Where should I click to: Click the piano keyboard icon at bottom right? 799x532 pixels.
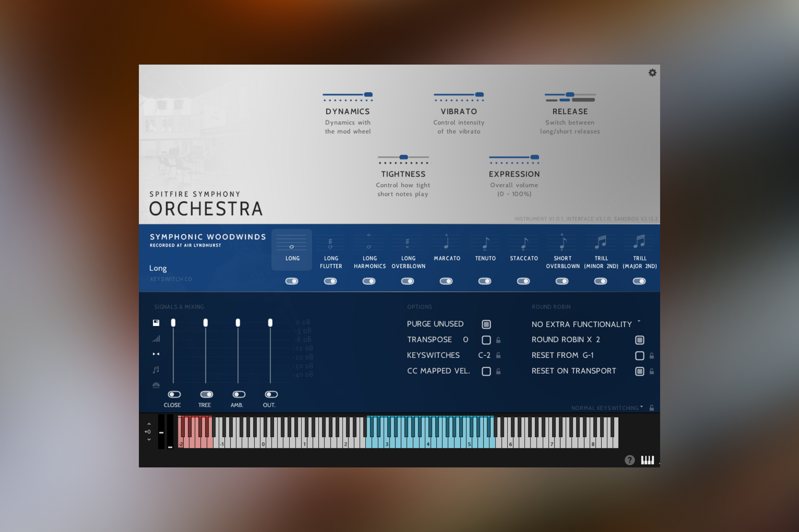[647, 460]
